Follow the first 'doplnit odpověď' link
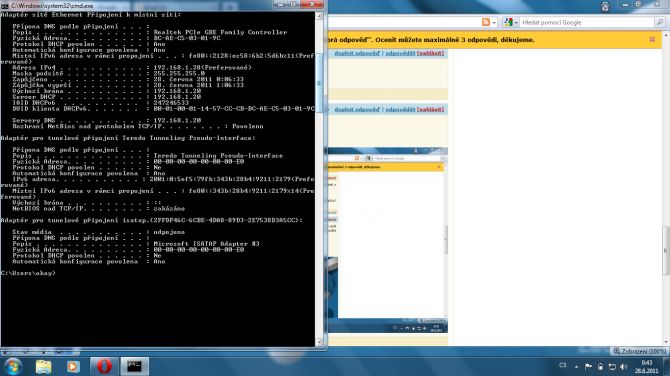670x376 pixels. (x=357, y=53)
